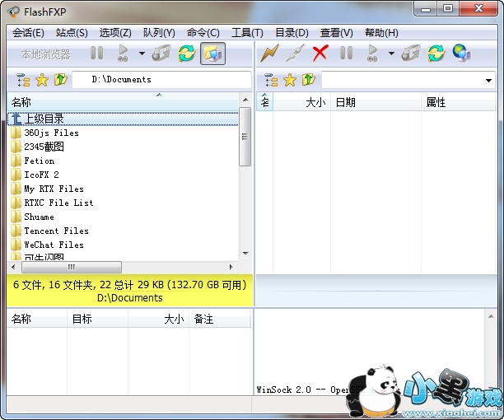Open the 队列(Y) menu
Screen dimensions: 504x420
pos(159,33)
